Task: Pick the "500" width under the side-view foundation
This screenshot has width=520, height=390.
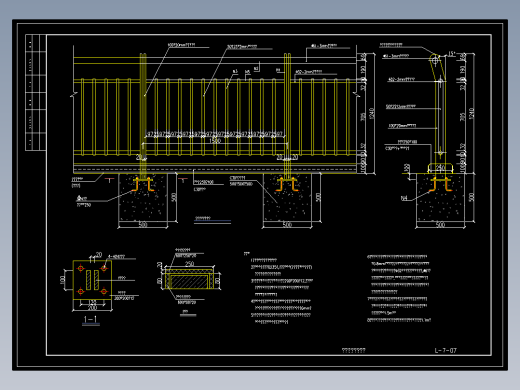Action: 440,225
